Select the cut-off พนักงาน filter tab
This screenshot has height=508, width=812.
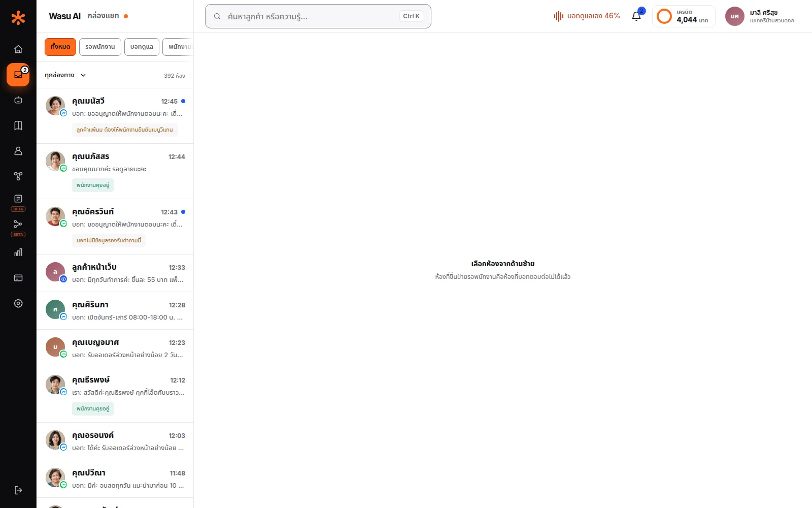178,47
